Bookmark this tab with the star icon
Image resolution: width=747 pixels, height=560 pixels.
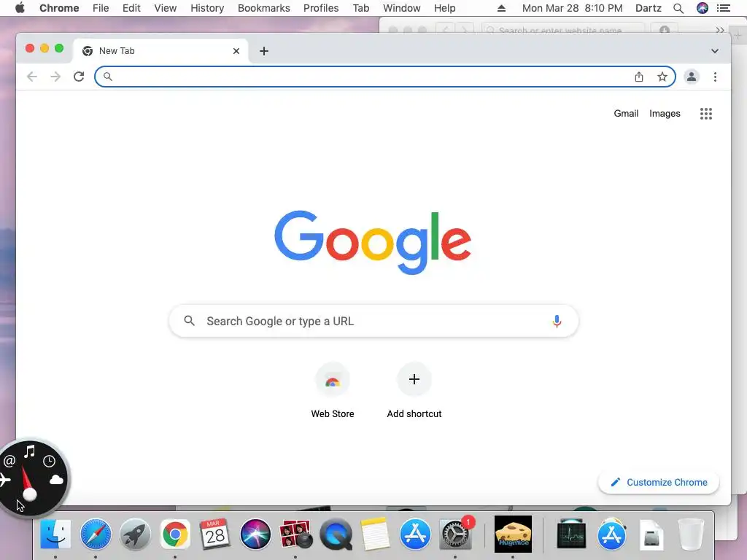tap(662, 77)
